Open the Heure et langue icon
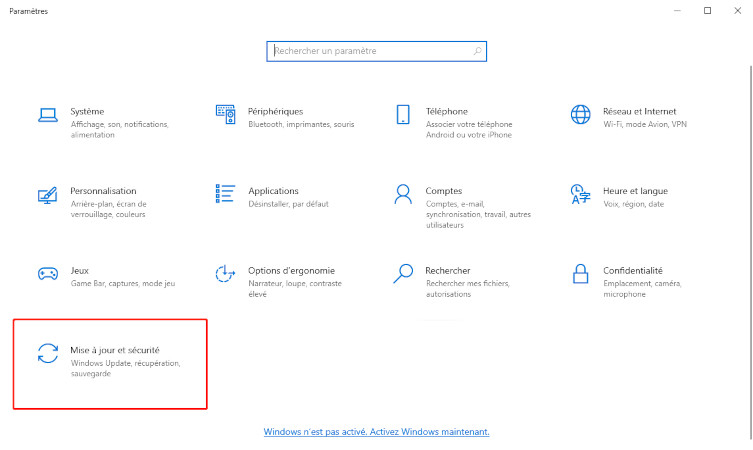Viewport: 753px width, 450px height. (x=580, y=194)
